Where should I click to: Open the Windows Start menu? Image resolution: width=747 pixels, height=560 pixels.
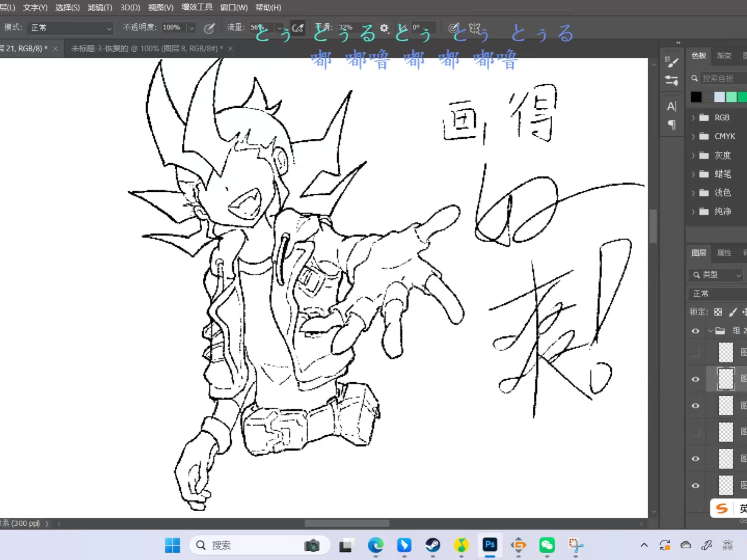172,545
